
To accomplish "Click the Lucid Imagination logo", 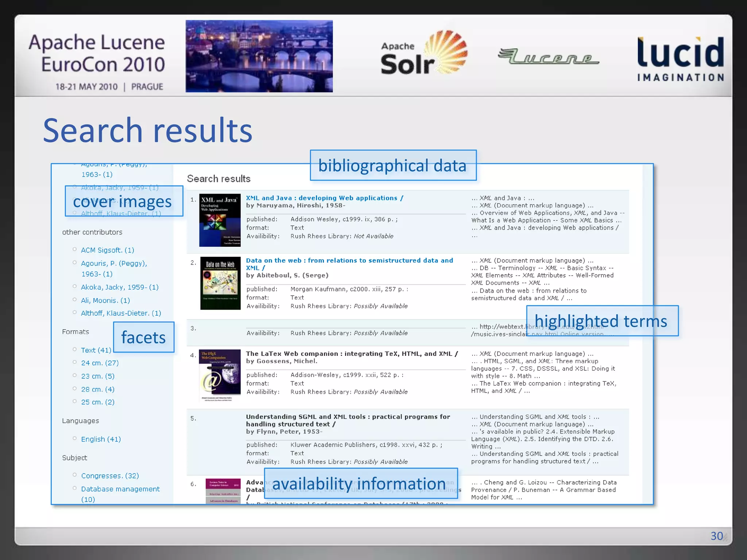I will click(x=681, y=59).
